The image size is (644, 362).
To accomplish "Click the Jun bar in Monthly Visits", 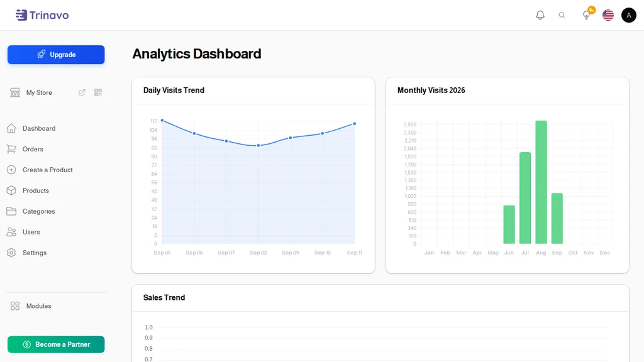I will pos(509,224).
